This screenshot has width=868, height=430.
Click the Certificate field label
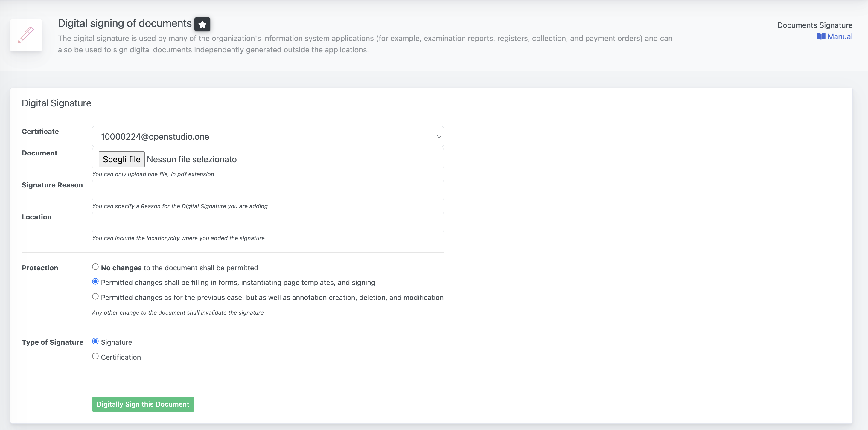pyautogui.click(x=40, y=132)
